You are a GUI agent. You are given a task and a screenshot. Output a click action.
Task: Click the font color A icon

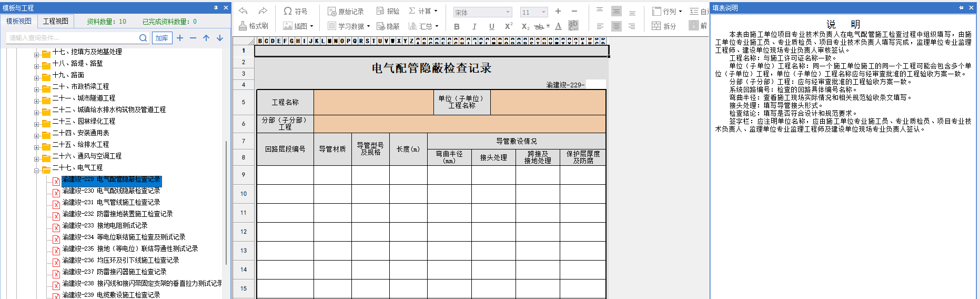tap(558, 26)
